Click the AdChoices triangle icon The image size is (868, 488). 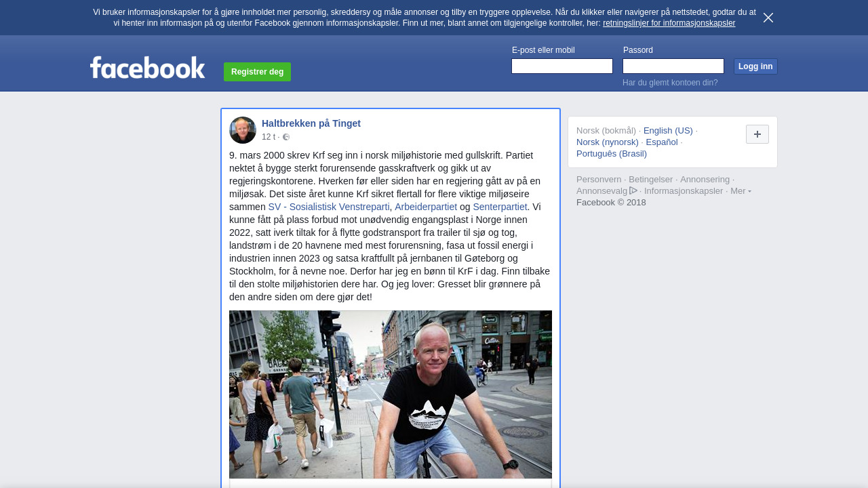(x=633, y=191)
